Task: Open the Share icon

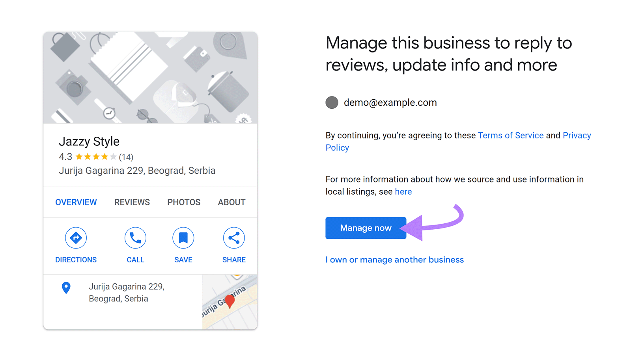Action: coord(234,238)
